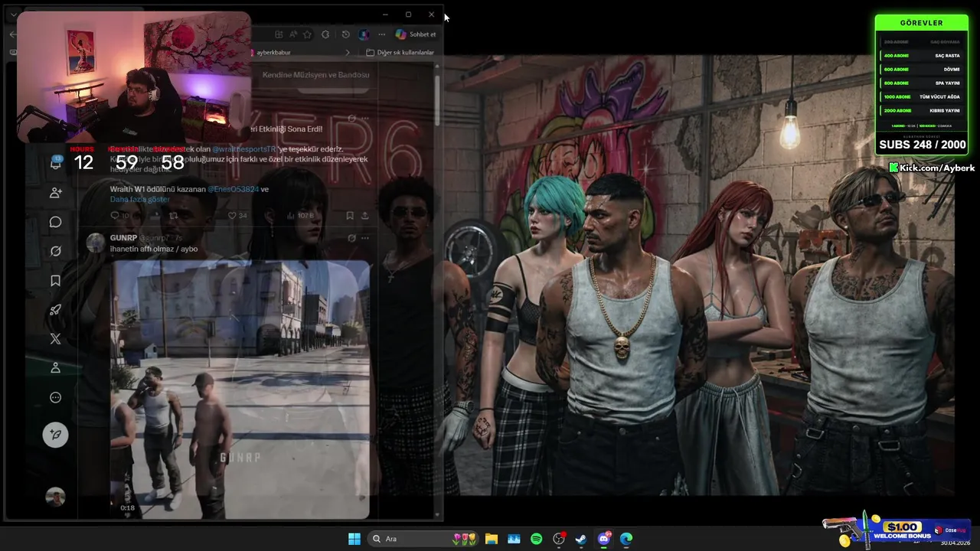Click the round compose post button
Image resolution: width=980 pixels, height=551 pixels.
click(55, 435)
